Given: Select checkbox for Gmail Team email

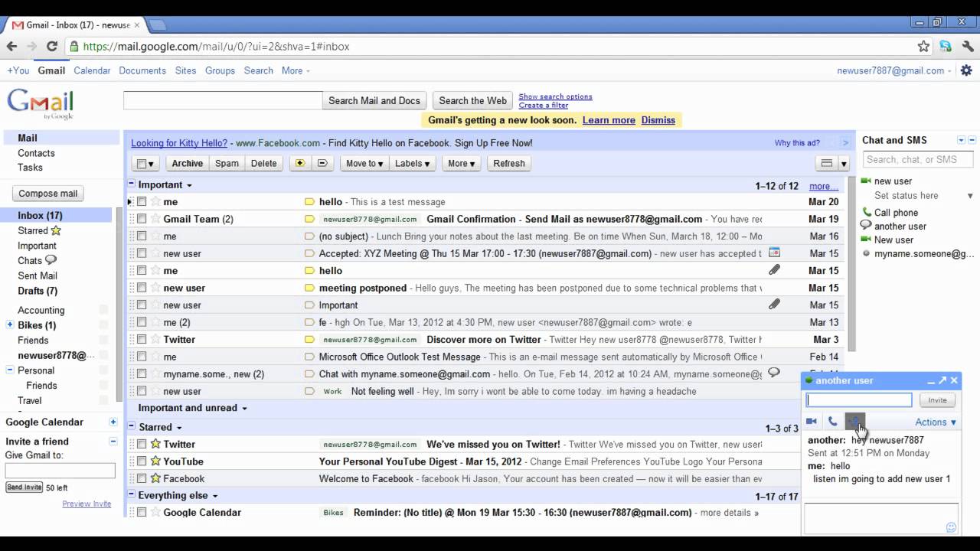Looking at the screenshot, I should (142, 219).
